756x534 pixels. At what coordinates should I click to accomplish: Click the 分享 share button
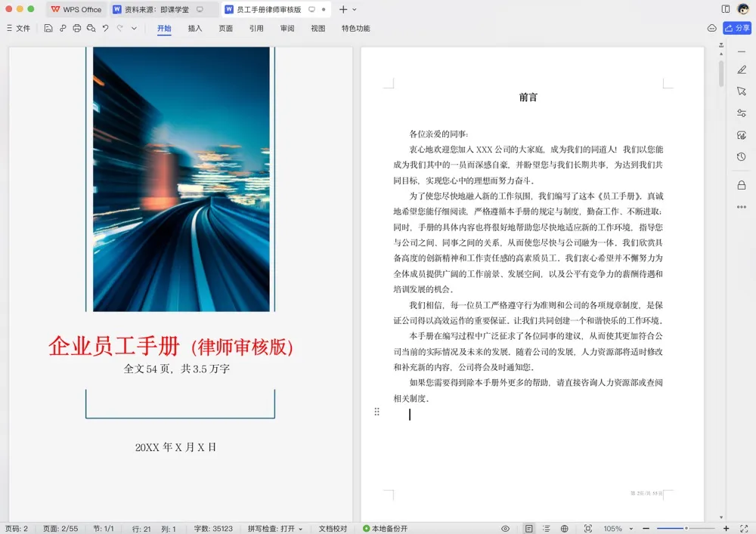coord(737,29)
